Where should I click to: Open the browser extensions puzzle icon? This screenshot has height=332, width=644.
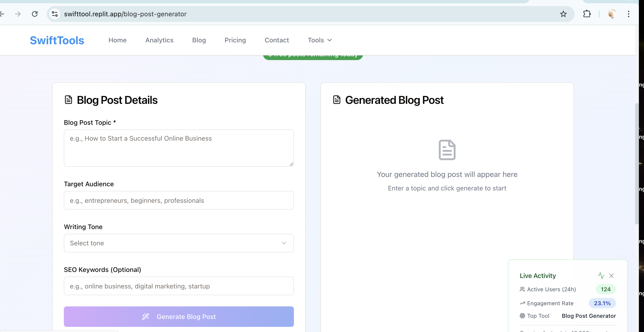pos(587,14)
